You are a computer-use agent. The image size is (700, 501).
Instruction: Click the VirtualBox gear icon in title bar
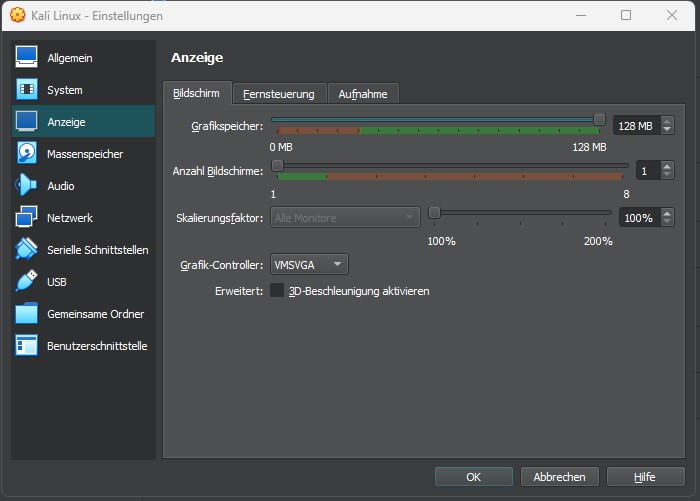click(17, 15)
